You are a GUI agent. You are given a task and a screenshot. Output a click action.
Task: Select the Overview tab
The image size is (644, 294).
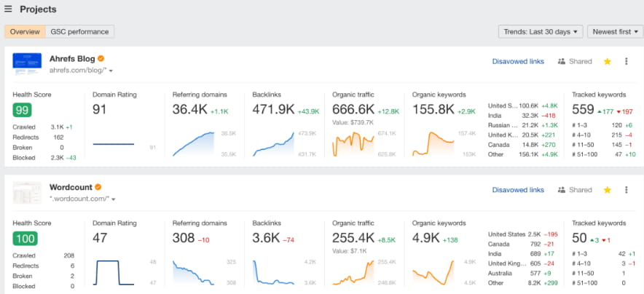tap(25, 31)
